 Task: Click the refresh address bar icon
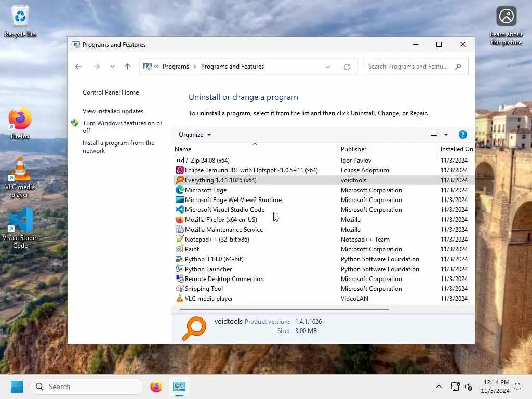(x=347, y=67)
